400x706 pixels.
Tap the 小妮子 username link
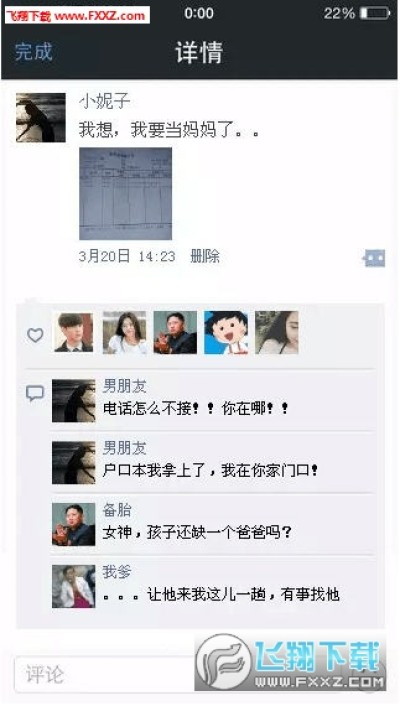105,102
